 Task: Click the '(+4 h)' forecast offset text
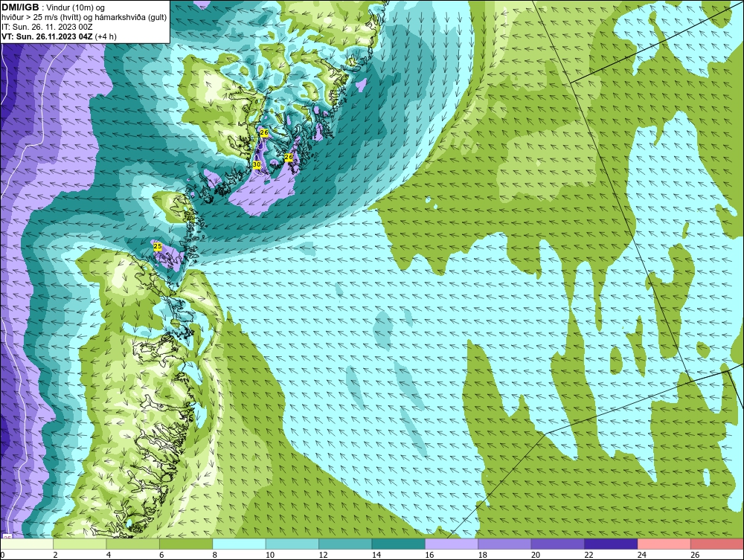tap(106, 36)
